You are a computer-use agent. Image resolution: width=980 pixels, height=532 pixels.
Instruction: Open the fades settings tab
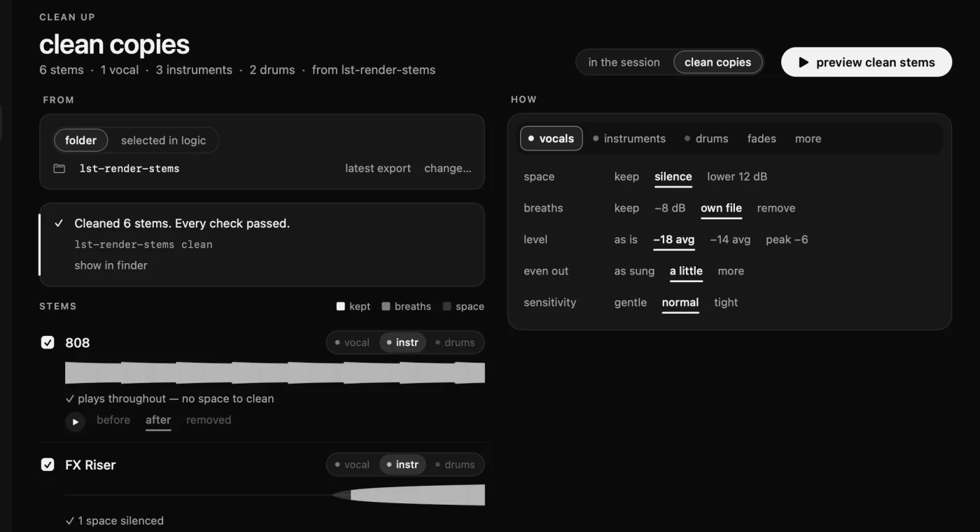click(762, 139)
